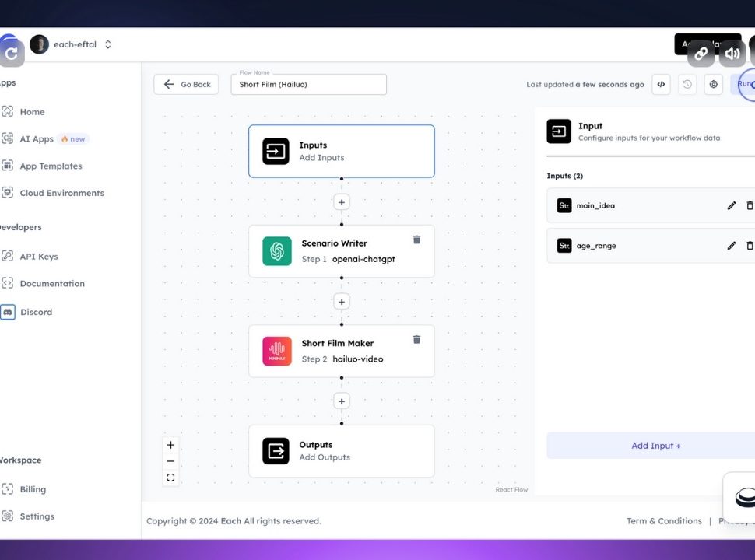Viewport: 755px width, 560px height.
Task: Expand the each-eftal workspace switcher
Action: (108, 44)
